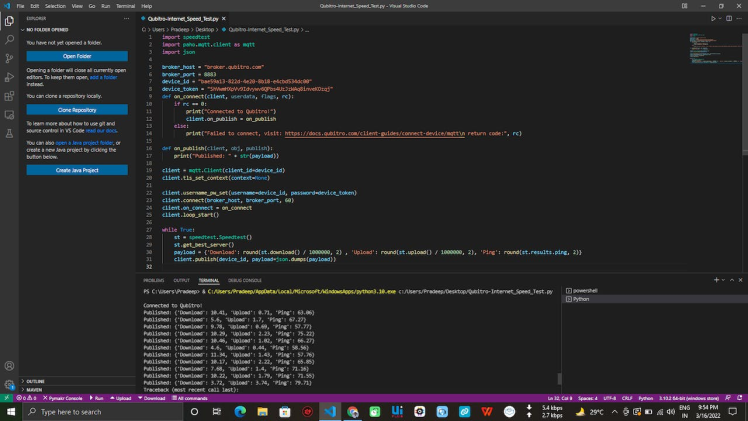Run the Python file with play button
748x421 pixels.
[713, 18]
